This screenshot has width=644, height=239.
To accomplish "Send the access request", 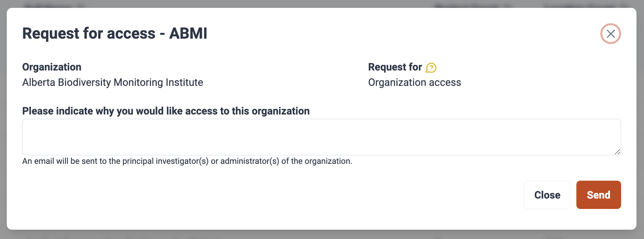I will pos(598,195).
